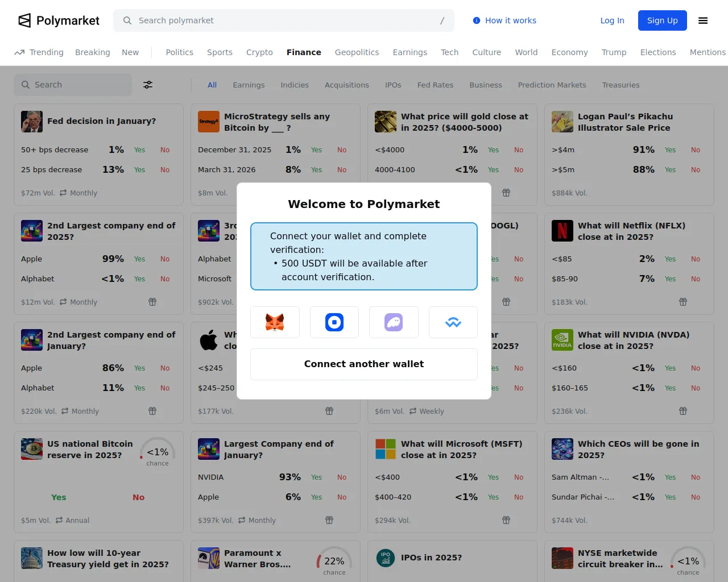Click gift icon on the Microsoft (MSFT) card
728x582 pixels.
(x=506, y=520)
